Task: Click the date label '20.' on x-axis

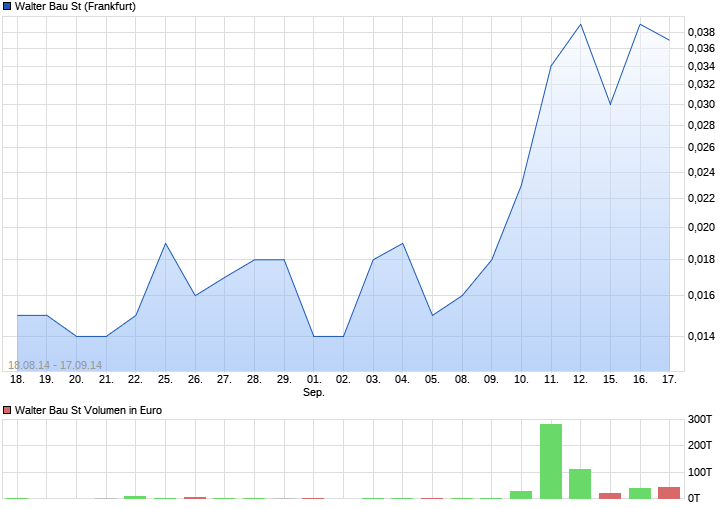Action: click(x=76, y=379)
